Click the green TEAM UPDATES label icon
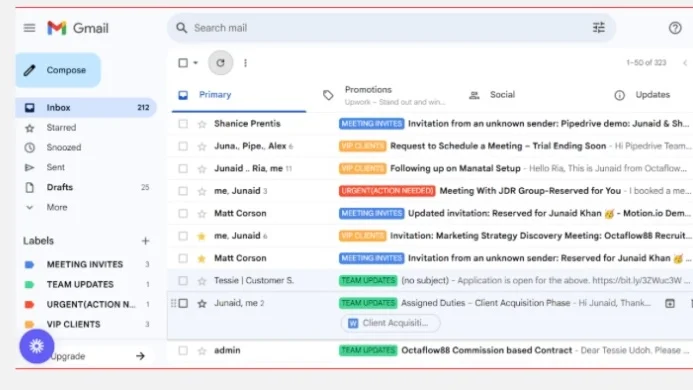The width and height of the screenshot is (693, 390). click(30, 284)
